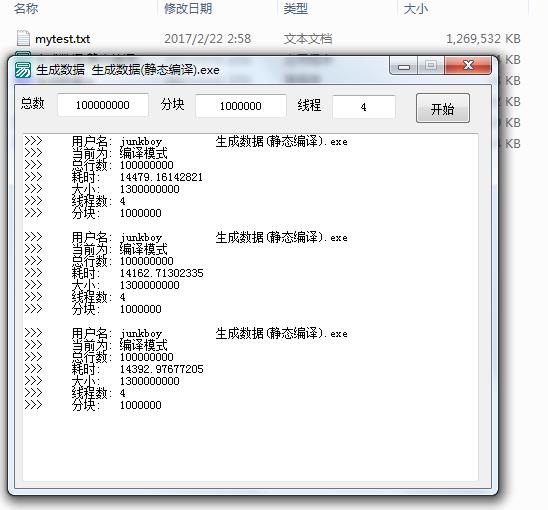Screen dimensions: 548x510
Task: Select the mytest.txt file name
Action: pyautogui.click(x=63, y=39)
